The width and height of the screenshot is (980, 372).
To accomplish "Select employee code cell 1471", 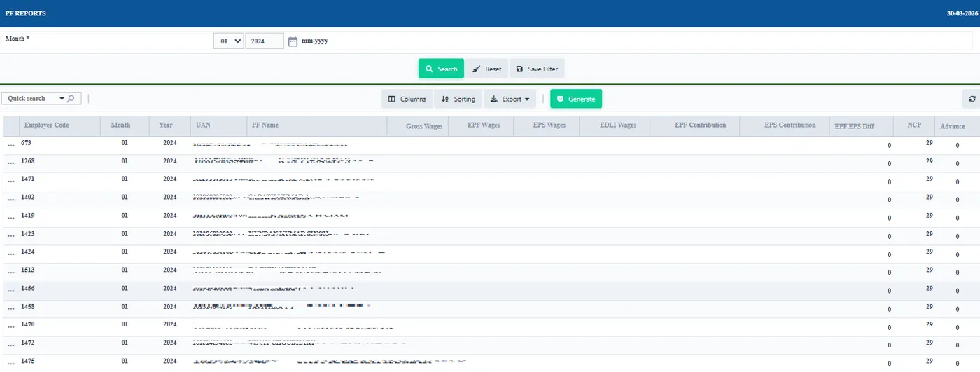I will pyautogui.click(x=28, y=179).
